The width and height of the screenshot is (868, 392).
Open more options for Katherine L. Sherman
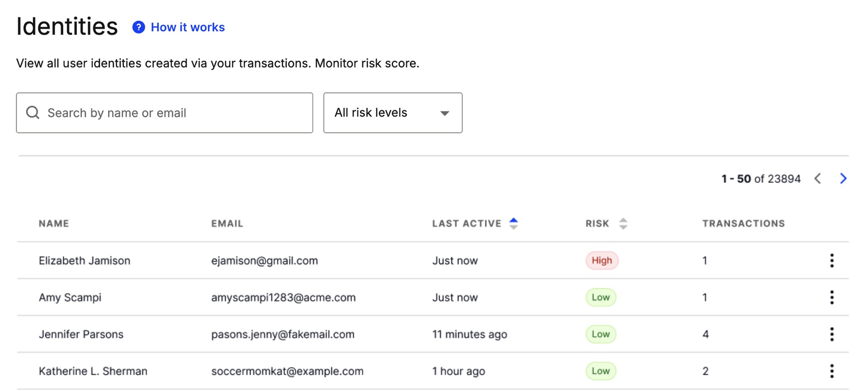pyautogui.click(x=832, y=371)
